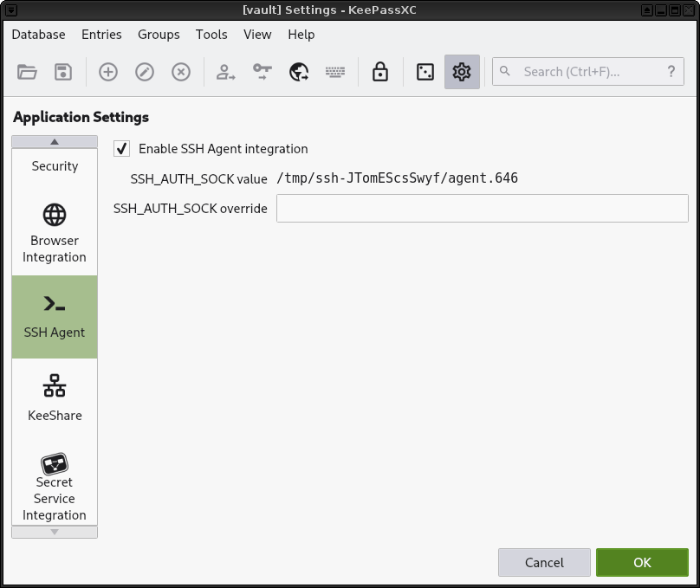Viewport: 700px width, 588px height.
Task: Open the Database menu
Action: click(x=38, y=35)
